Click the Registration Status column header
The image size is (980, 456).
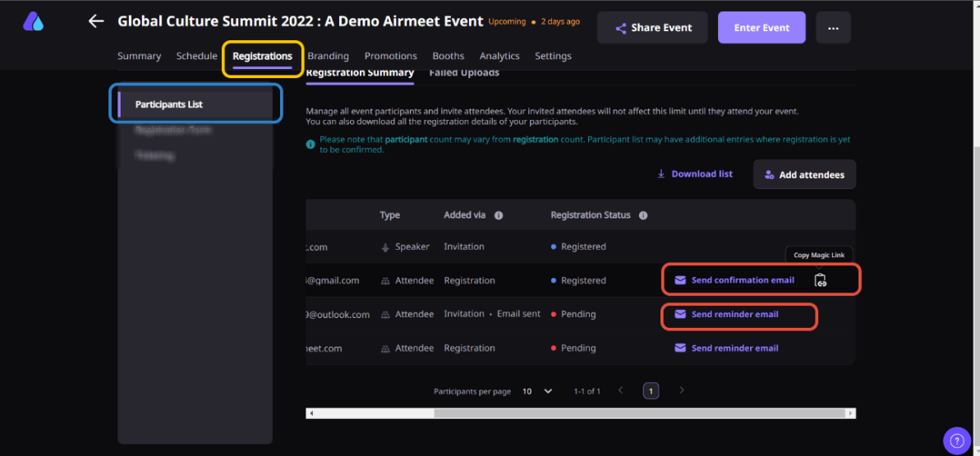tap(591, 215)
